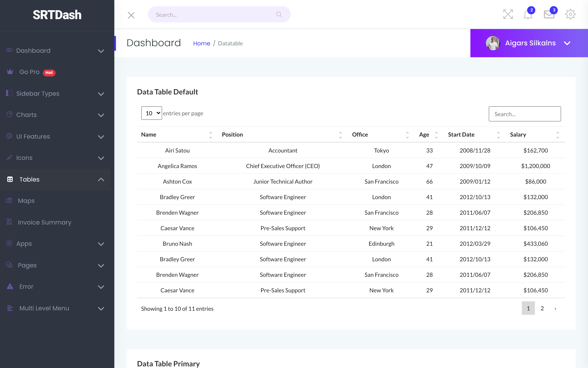Sort table by Salary column arrows

pos(558,135)
